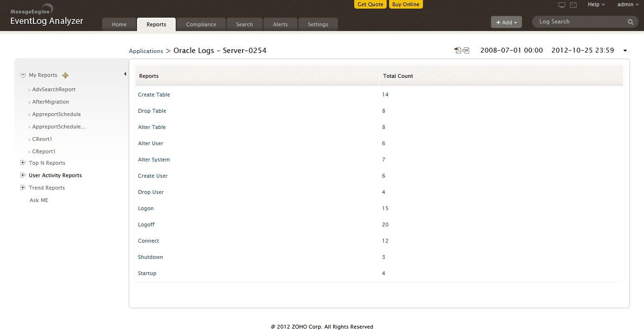The width and height of the screenshot is (644, 331).
Task: Expand the Trend Reports node
Action: pyautogui.click(x=22, y=188)
